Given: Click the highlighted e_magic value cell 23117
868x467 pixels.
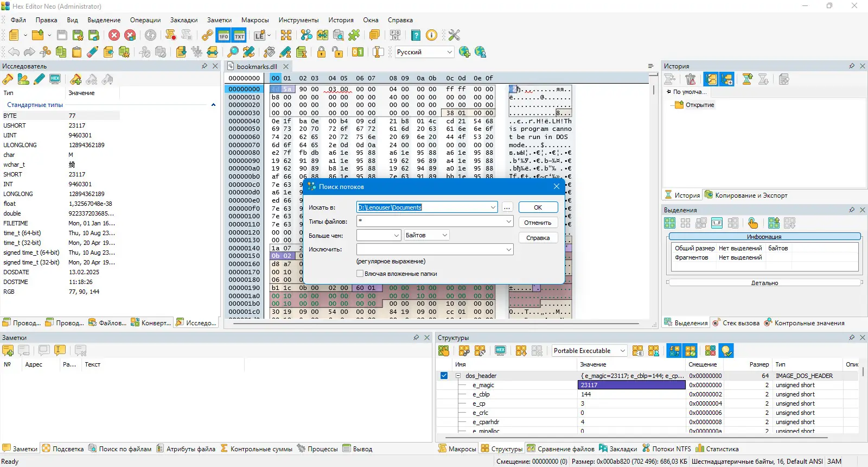Looking at the screenshot, I should [x=631, y=385].
